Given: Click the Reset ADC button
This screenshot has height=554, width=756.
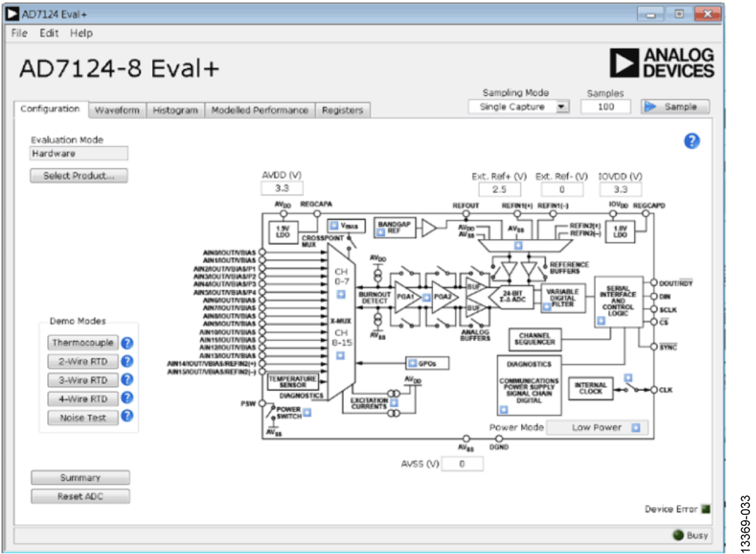Looking at the screenshot, I should [80, 496].
